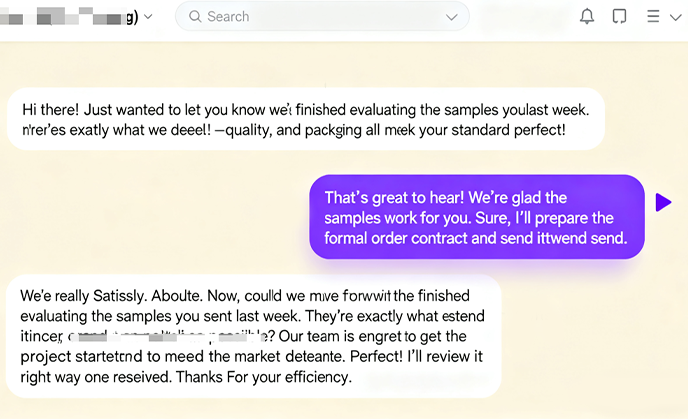Click the blurred text inside the last message
Image resolution: width=688 pixels, height=419 pixels.
(167, 337)
